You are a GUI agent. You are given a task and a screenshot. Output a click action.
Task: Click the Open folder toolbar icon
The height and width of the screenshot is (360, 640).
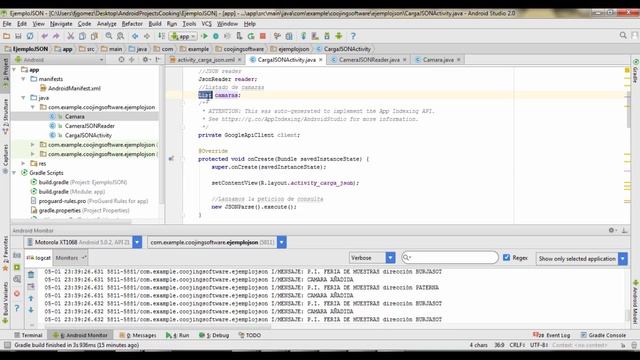pyautogui.click(x=6, y=36)
